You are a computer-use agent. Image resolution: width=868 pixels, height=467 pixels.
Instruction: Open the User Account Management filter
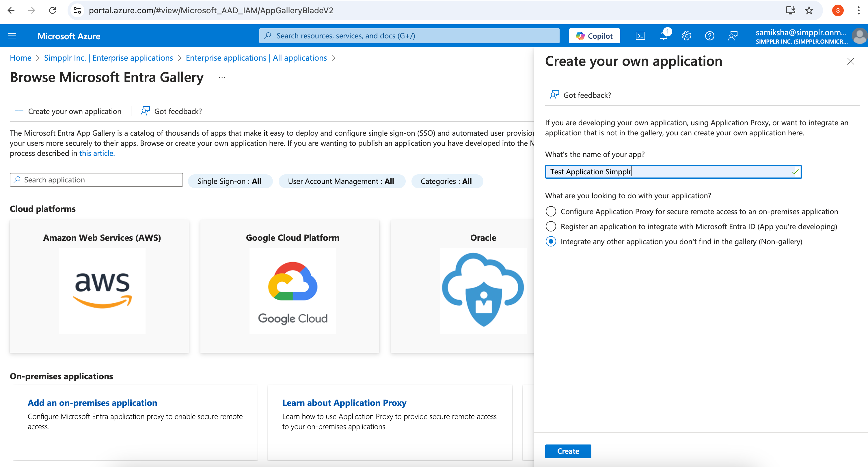tap(341, 181)
